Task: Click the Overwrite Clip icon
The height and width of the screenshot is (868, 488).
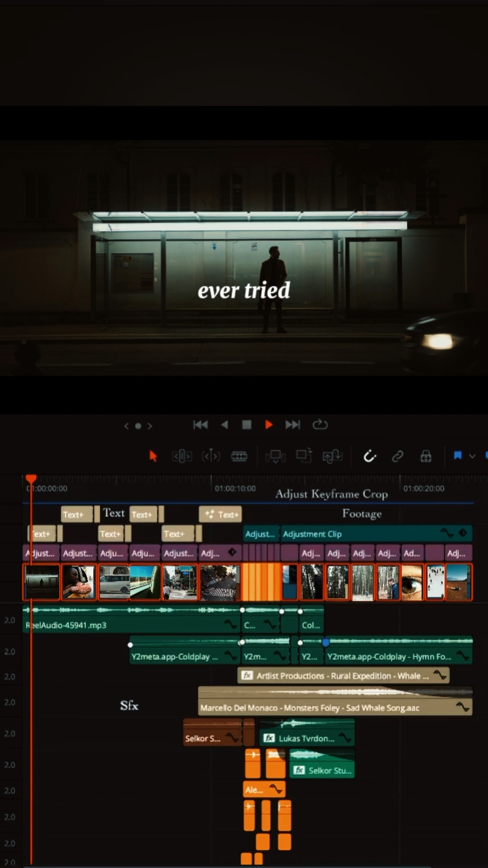Action: click(x=303, y=456)
